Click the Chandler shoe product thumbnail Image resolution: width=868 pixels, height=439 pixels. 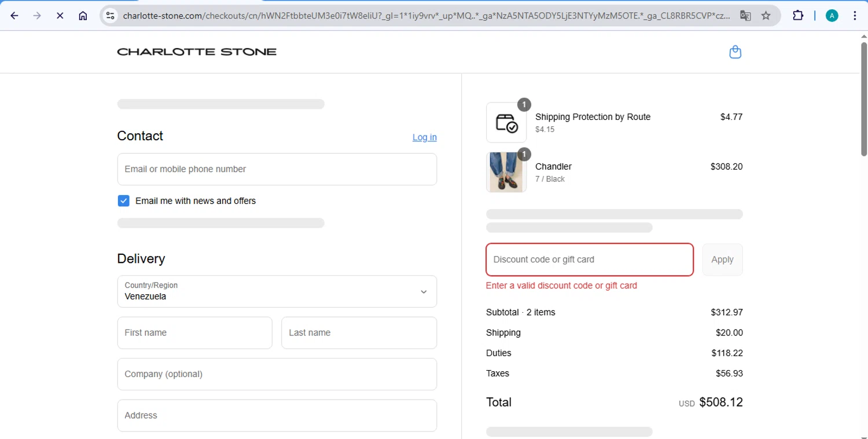tap(506, 172)
